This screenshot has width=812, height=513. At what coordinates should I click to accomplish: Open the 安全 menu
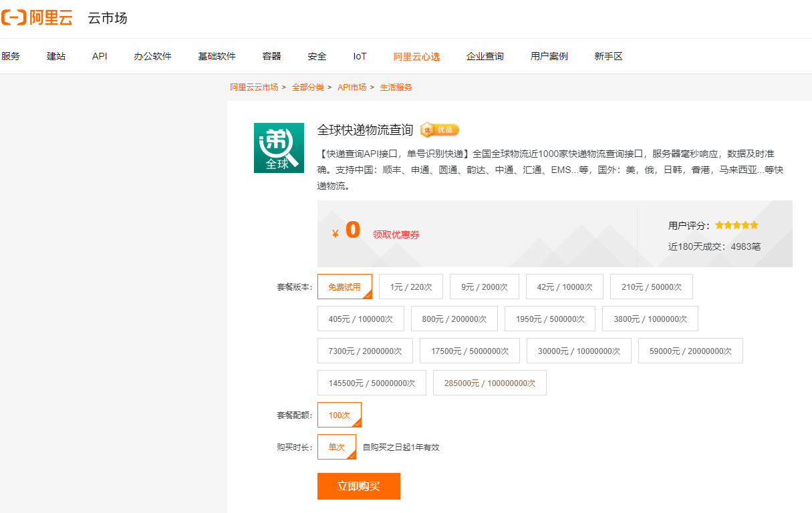317,56
